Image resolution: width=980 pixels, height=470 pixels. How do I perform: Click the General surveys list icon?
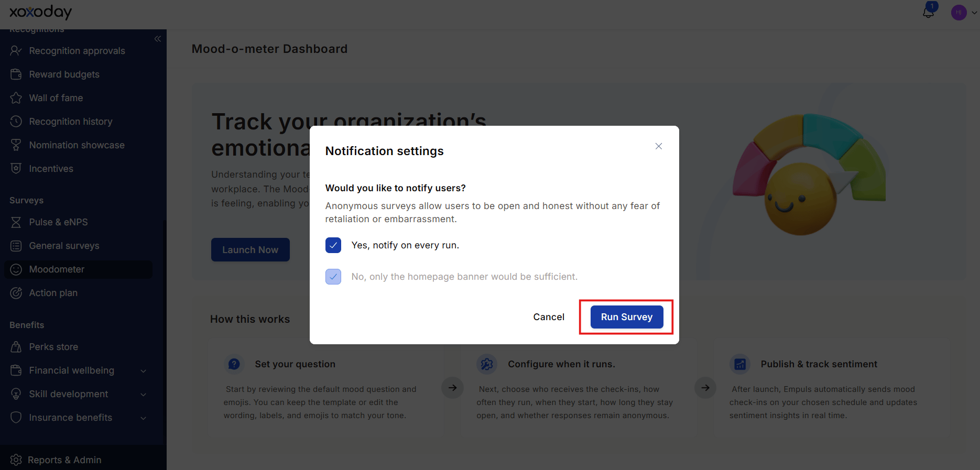(x=16, y=246)
